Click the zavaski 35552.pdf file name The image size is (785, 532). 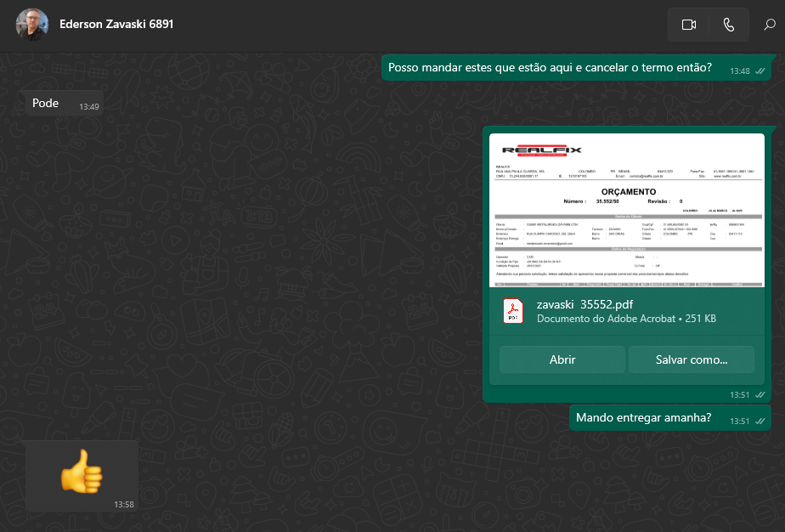tap(585, 304)
